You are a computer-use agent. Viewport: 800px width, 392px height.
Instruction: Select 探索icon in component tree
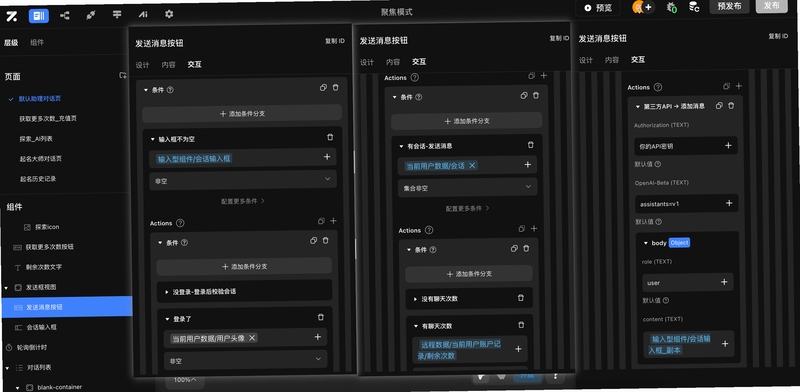coord(47,227)
